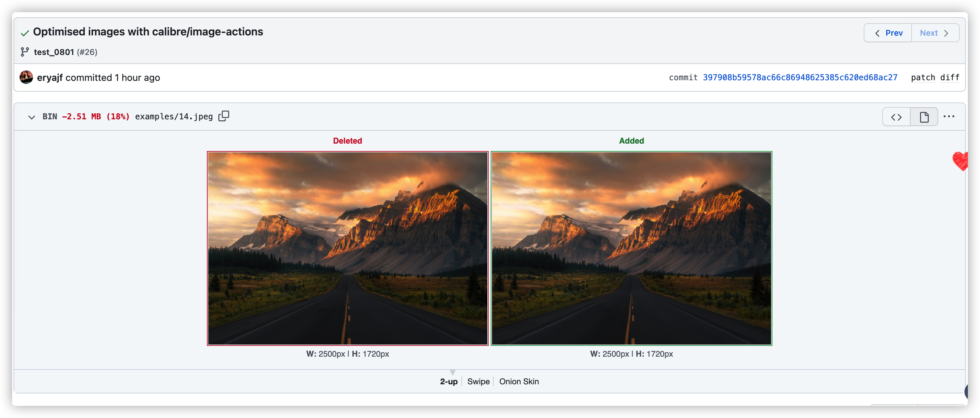The image size is (980, 418).
Task: Collapse the examples/14.jpeg diff
Action: [32, 117]
